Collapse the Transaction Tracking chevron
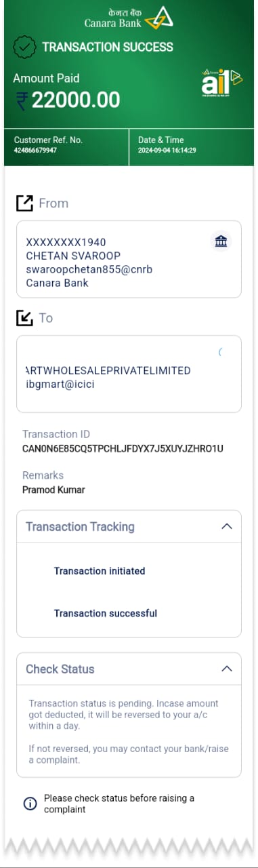This screenshot has width=258, height=868. [x=227, y=526]
